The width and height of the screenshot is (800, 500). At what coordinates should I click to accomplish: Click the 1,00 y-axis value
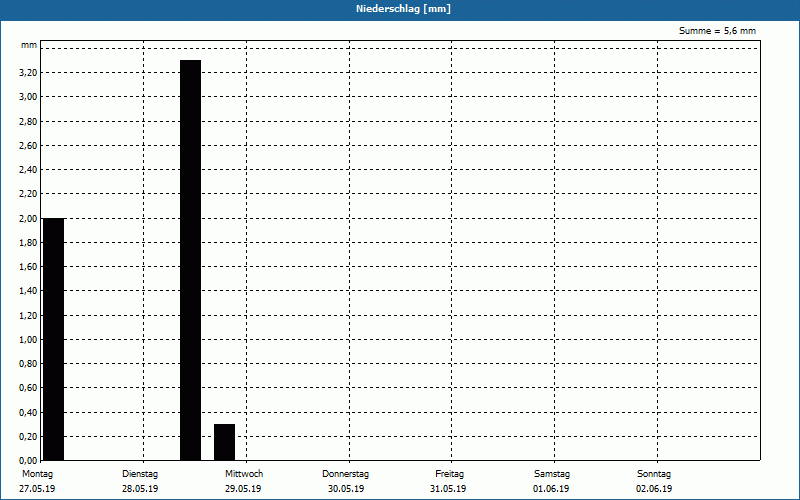28,340
